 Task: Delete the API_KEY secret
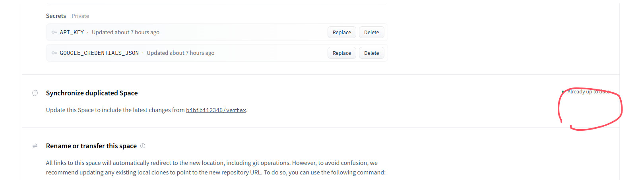tap(371, 32)
